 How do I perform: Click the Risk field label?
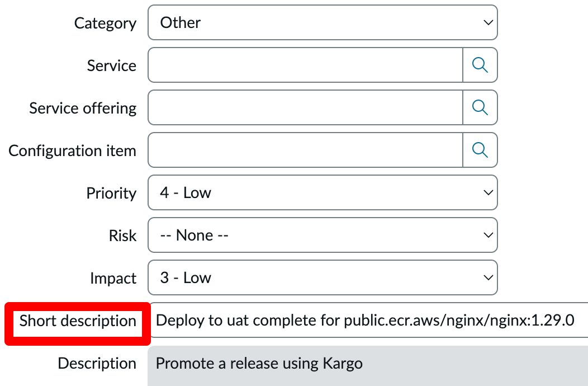pos(122,236)
